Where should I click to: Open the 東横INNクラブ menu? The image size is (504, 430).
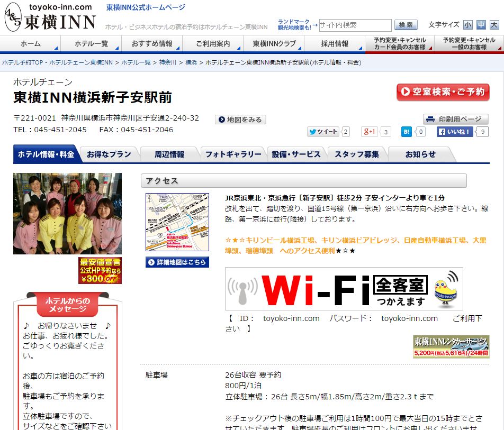274,44
